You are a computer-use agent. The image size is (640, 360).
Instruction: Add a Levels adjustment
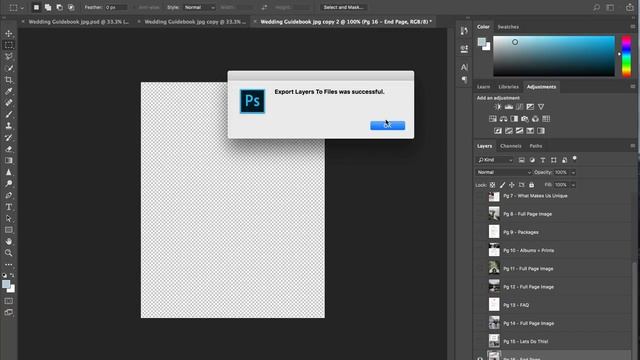(x=509, y=107)
